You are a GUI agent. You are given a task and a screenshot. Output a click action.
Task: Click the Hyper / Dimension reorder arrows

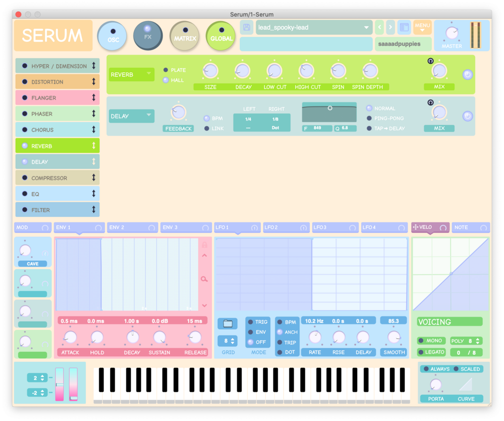(x=94, y=66)
